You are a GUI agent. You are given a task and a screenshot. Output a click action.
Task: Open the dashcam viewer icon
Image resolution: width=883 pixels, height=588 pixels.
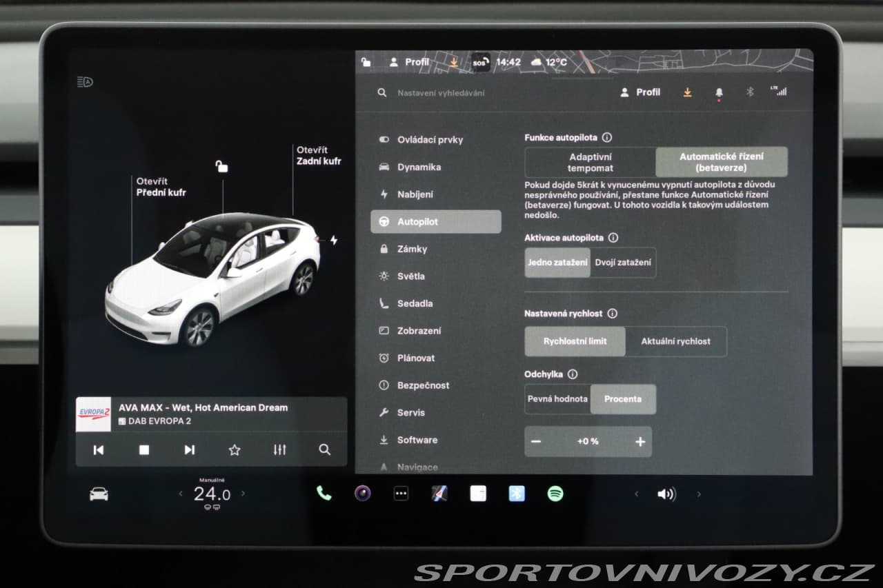coord(362,494)
